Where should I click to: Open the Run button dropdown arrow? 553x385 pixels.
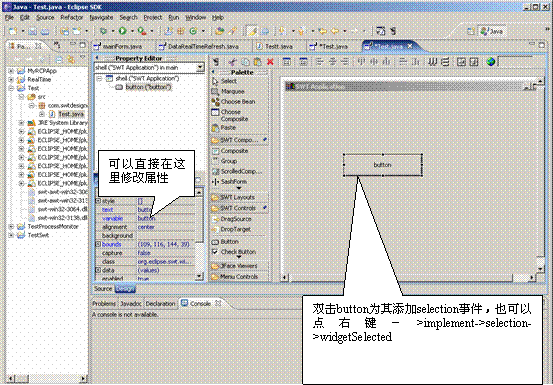point(132,31)
